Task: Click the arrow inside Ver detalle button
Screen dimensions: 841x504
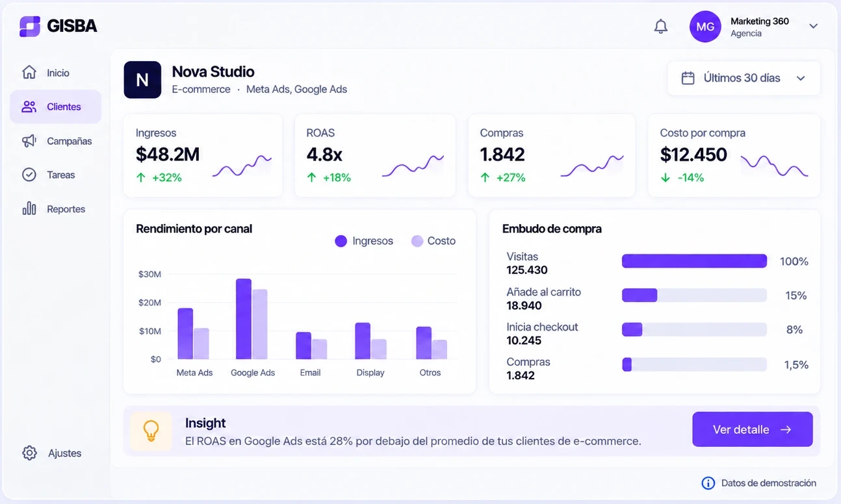Action: 786,429
